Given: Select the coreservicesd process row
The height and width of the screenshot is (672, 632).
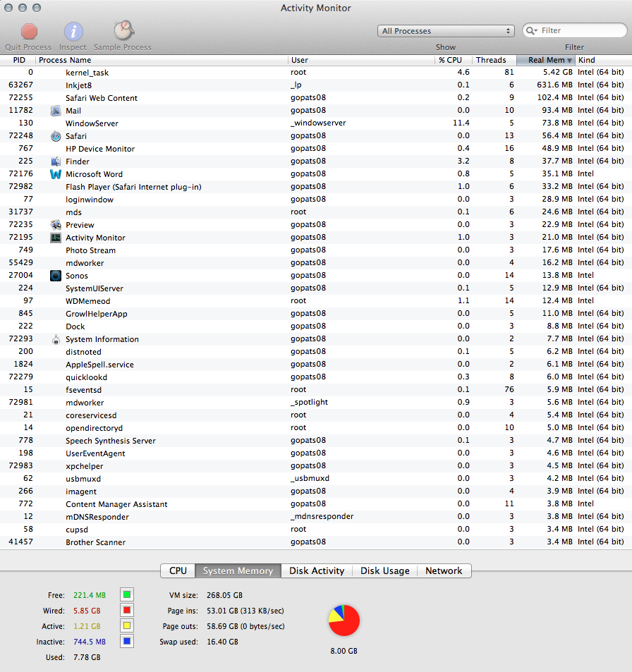Looking at the screenshot, I should tap(316, 415).
